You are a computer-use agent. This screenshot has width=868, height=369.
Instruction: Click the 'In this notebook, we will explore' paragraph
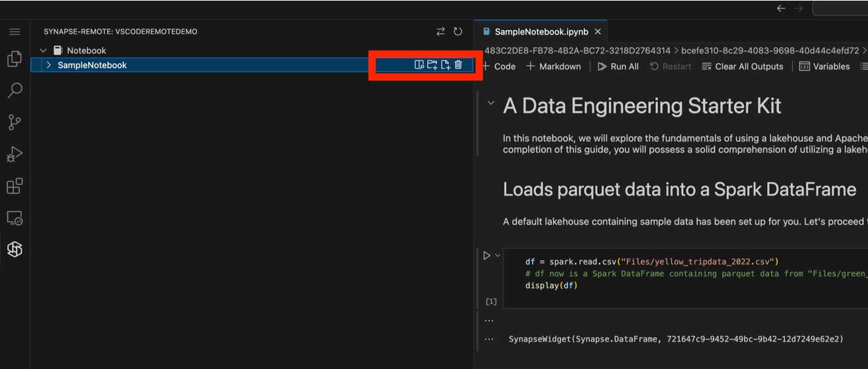point(685,144)
